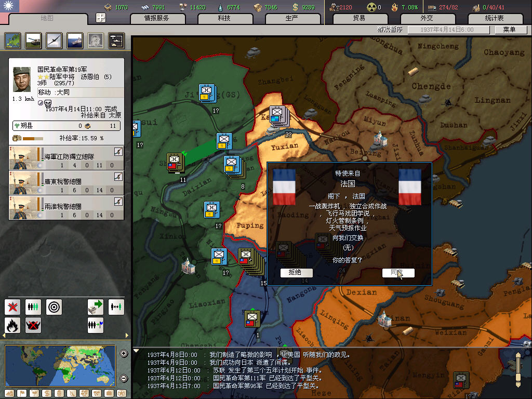Open the 贸易 tab
Screen dimensions: 532x399
(360, 18)
